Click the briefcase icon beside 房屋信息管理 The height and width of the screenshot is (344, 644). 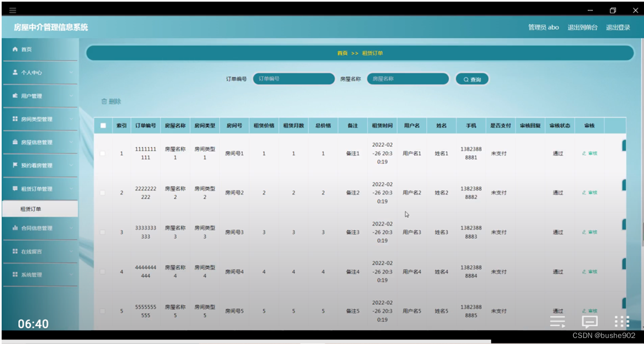15,142
